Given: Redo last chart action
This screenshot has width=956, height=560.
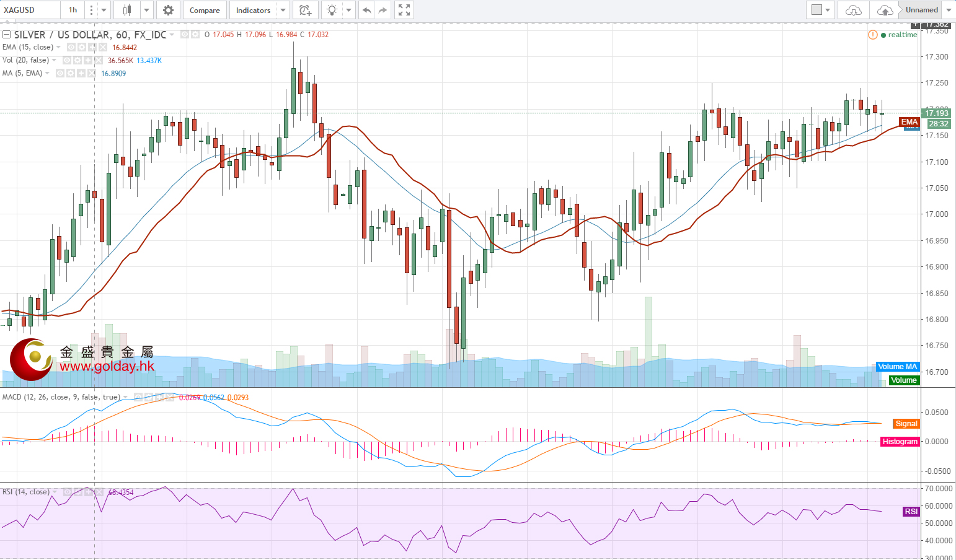Looking at the screenshot, I should coord(383,10).
